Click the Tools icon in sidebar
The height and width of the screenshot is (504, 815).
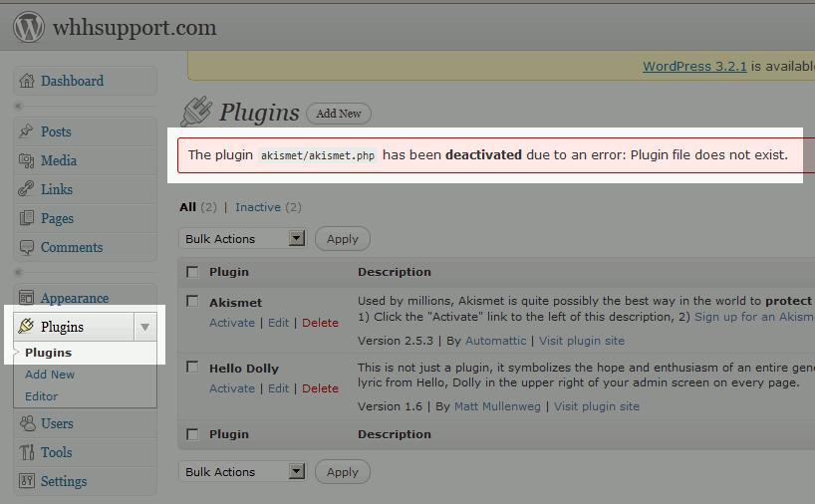click(27, 452)
